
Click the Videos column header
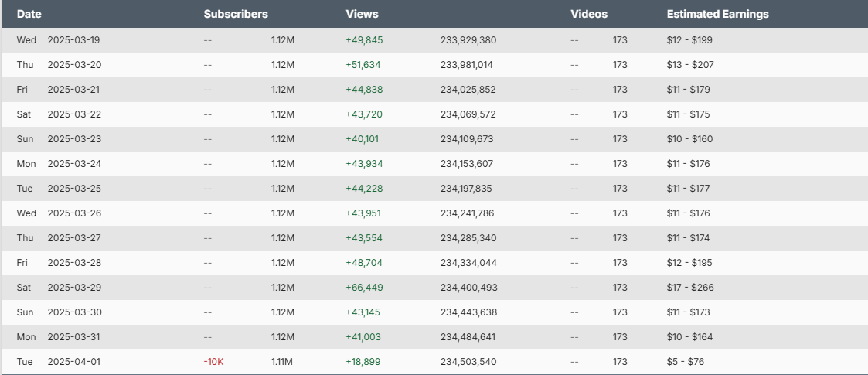[589, 15]
